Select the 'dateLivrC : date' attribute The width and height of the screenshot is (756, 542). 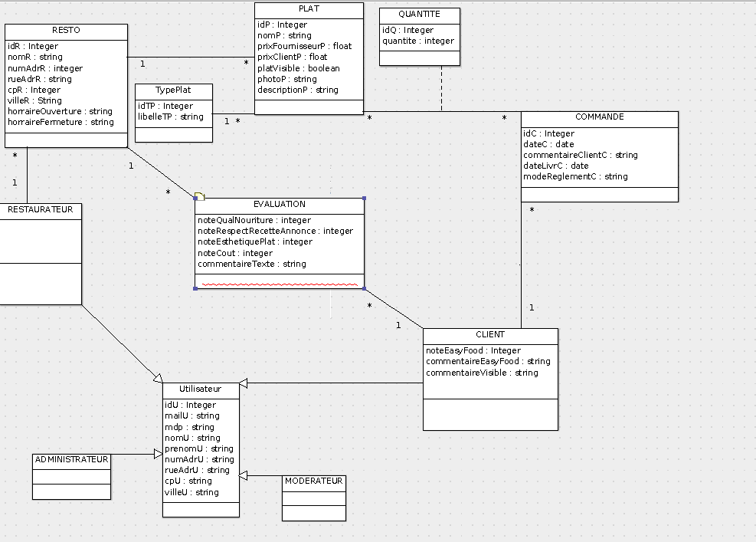[556, 166]
